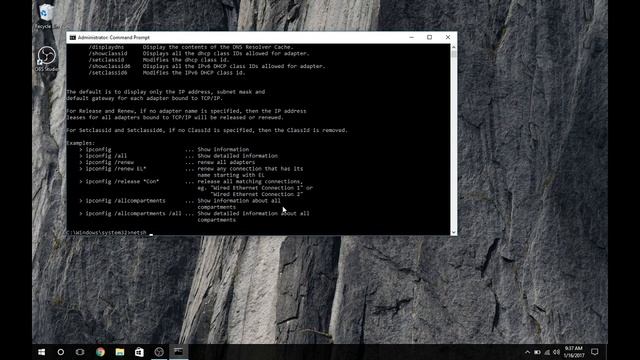Open the Recycle Bin desktop icon
Image resolution: width=640 pixels, height=360 pixels.
[46, 16]
